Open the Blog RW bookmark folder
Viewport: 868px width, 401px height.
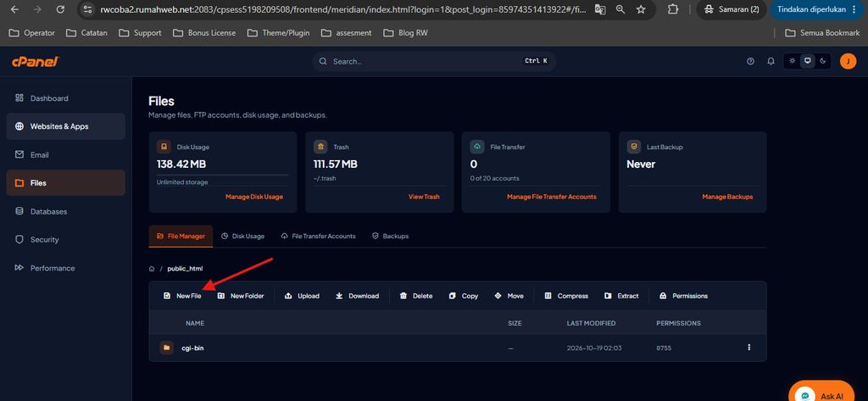point(406,33)
